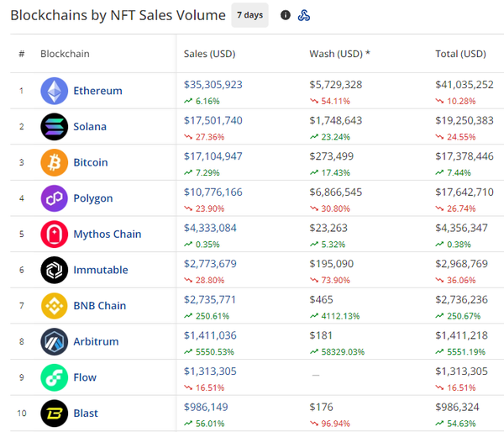Click the Polygon logo icon
504x432 pixels.
pyautogui.click(x=55, y=198)
